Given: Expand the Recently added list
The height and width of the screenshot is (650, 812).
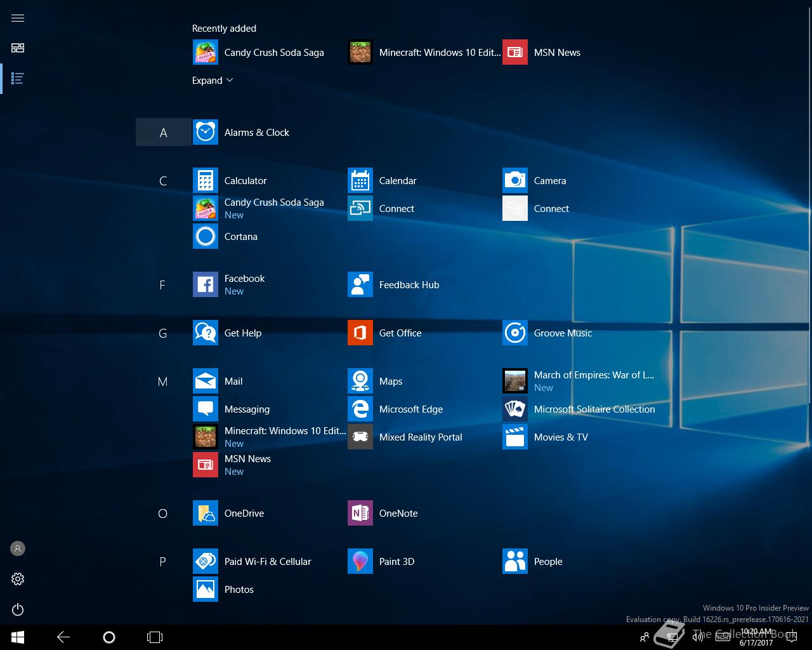Looking at the screenshot, I should (x=213, y=81).
